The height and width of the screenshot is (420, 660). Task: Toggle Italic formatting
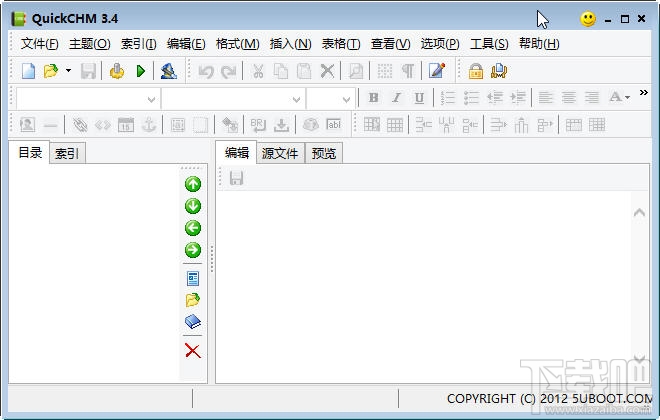(x=396, y=98)
